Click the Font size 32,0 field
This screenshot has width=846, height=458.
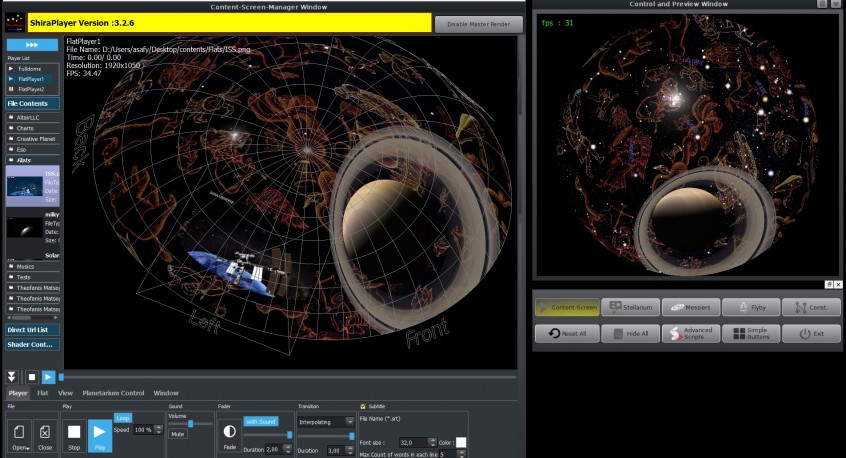click(x=413, y=442)
